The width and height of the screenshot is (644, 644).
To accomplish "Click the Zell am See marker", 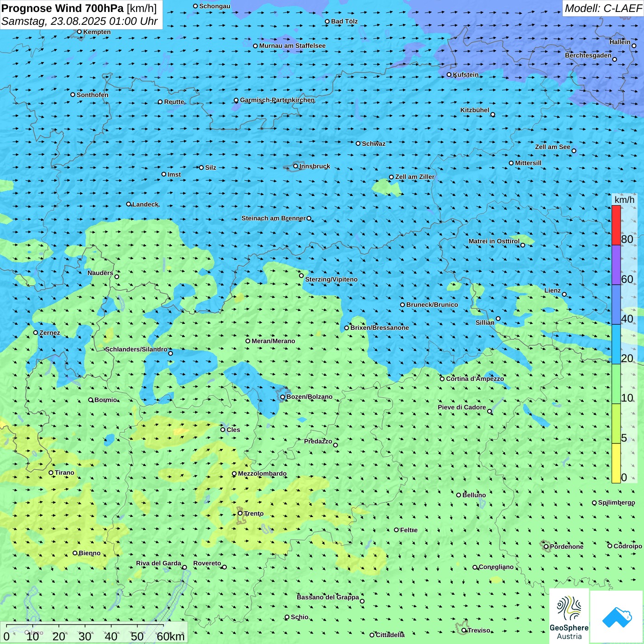I will pyautogui.click(x=574, y=151).
